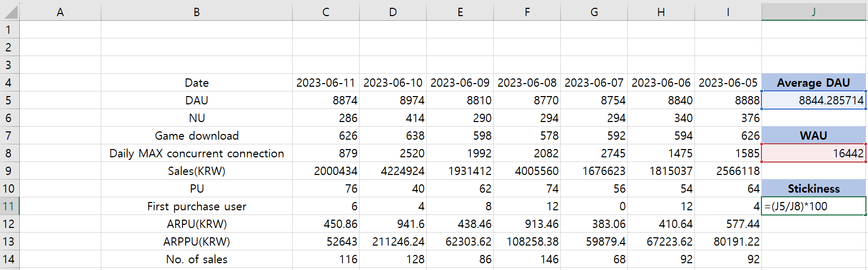Click First purchase user label cell
The height and width of the screenshot is (270, 868).
click(196, 206)
